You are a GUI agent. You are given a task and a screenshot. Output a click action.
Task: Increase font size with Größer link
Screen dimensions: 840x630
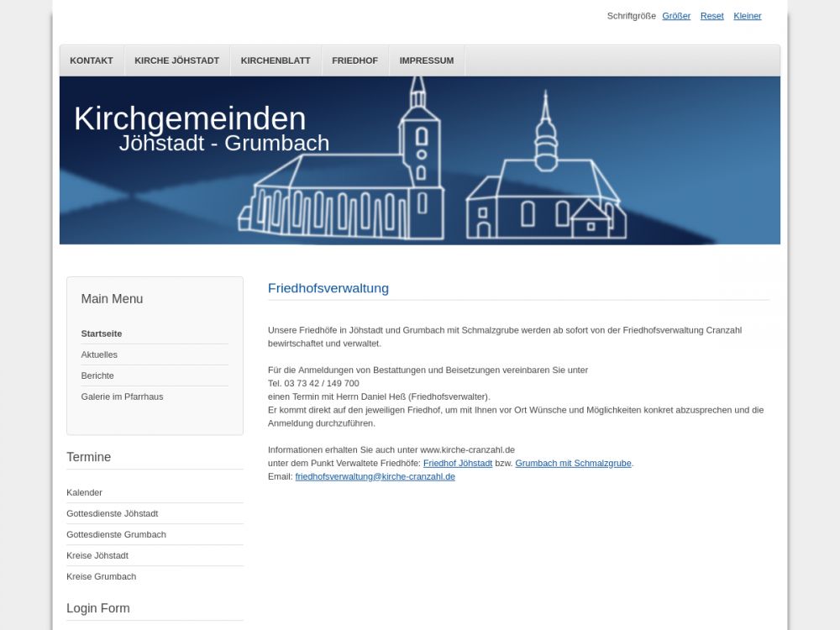[676, 16]
